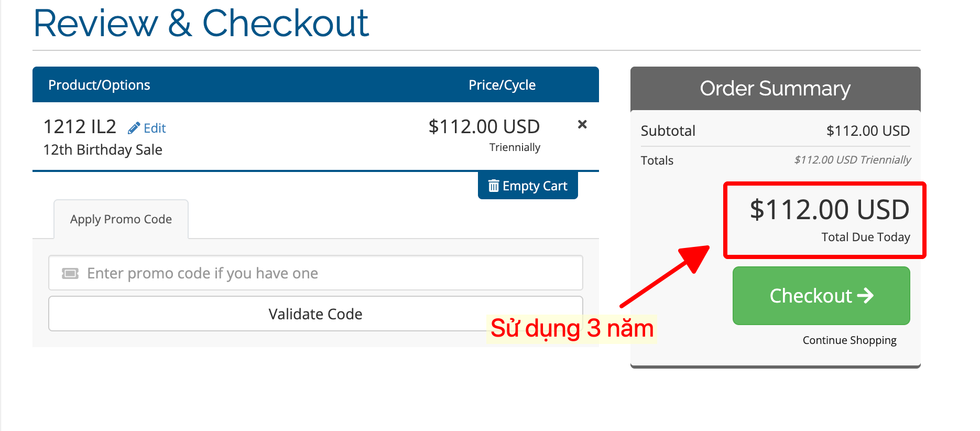Follow the Continue Shopping link

(850, 340)
